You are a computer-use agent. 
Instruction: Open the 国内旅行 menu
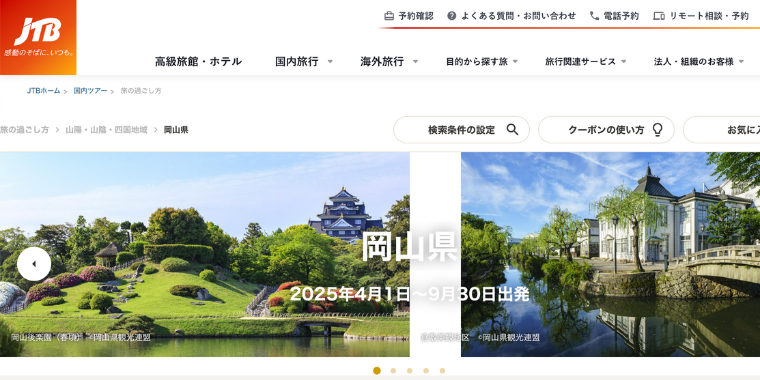[x=297, y=62]
